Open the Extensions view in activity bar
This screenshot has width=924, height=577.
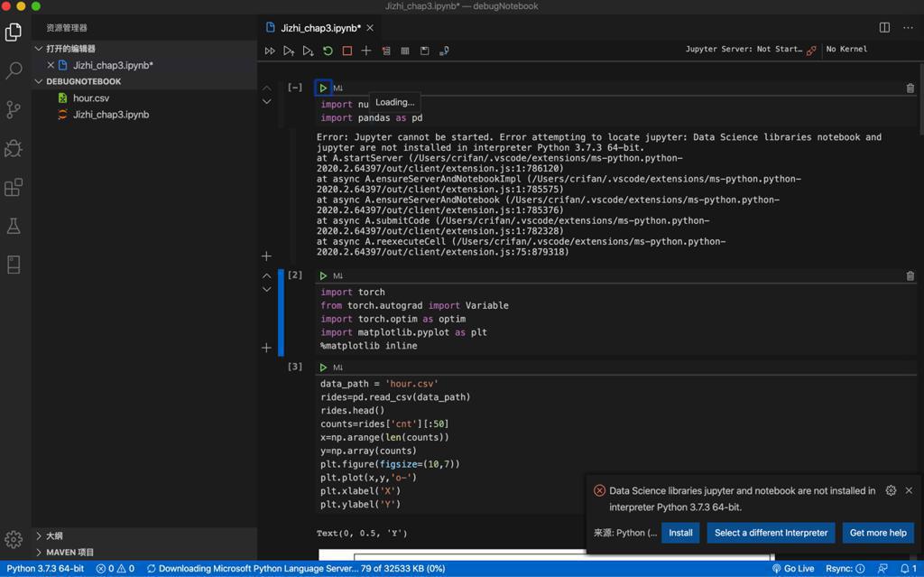click(x=14, y=187)
